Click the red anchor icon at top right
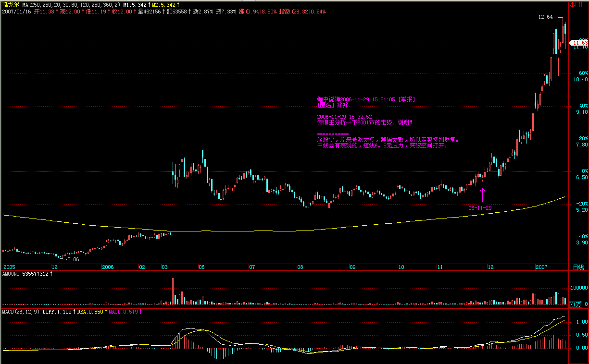Viewport: 589px width, 364px height. [x=573, y=5]
